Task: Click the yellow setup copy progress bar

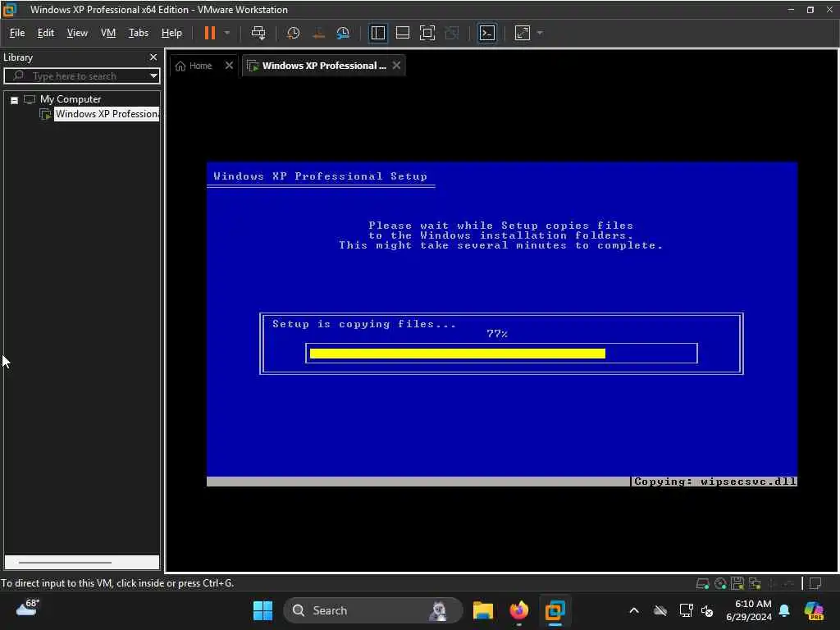Action: coord(458,354)
